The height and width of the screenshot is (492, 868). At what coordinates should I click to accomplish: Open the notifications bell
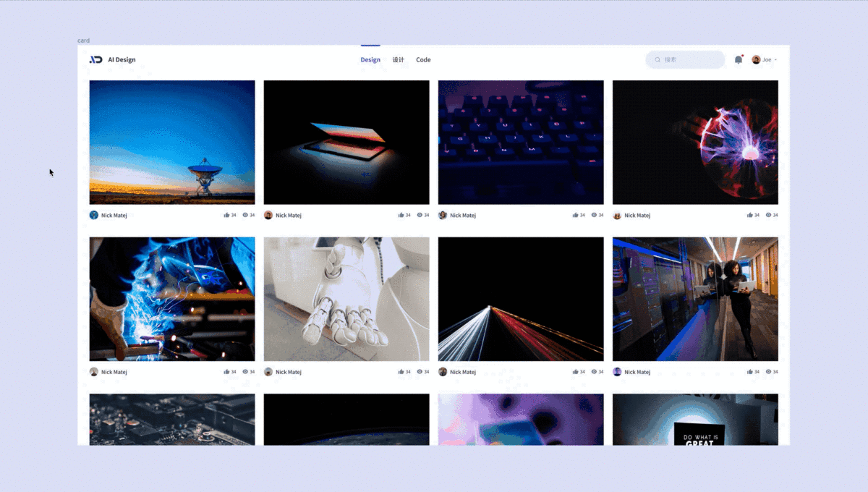739,59
